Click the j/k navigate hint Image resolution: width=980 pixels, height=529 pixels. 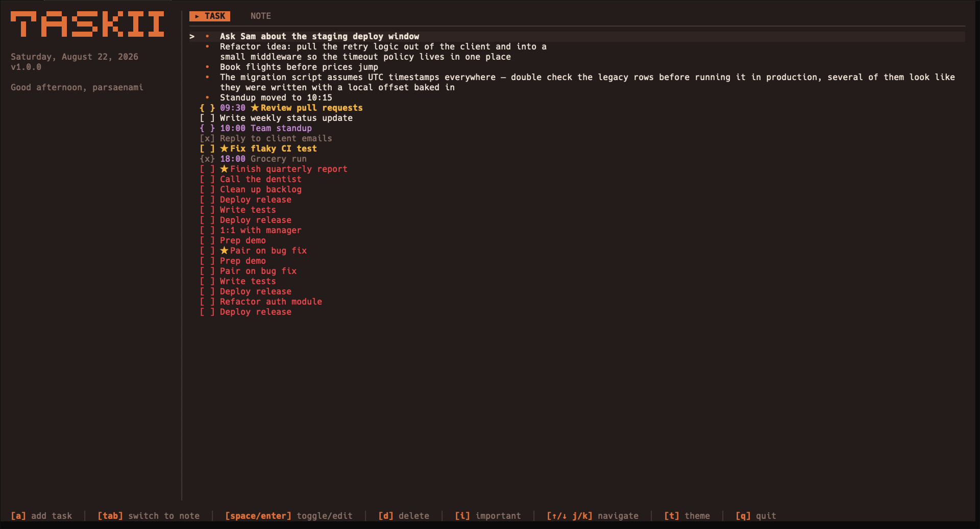593,516
